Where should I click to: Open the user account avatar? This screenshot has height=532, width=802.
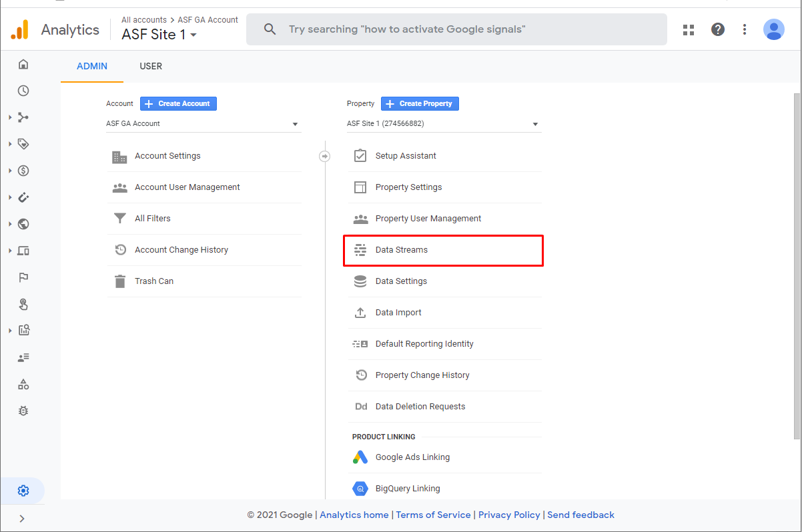point(773,29)
